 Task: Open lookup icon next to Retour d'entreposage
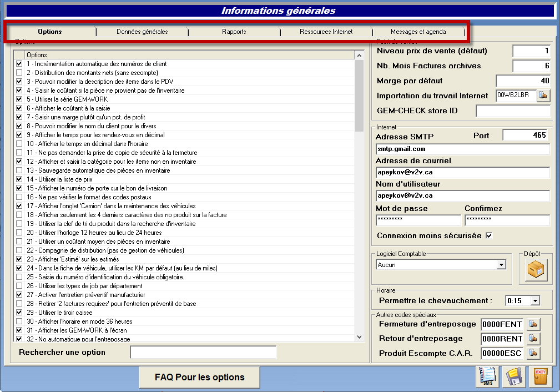tap(533, 338)
